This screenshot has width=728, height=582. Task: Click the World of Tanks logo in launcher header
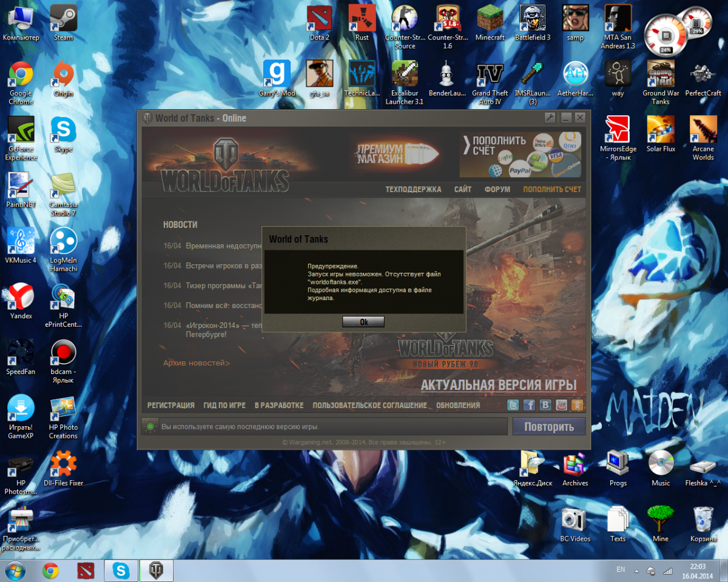(224, 166)
